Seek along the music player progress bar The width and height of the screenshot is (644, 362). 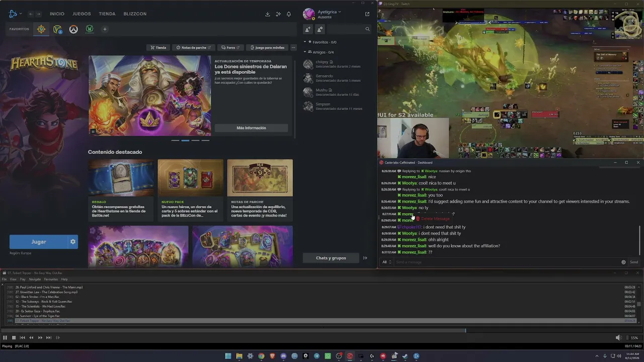tap(322, 330)
